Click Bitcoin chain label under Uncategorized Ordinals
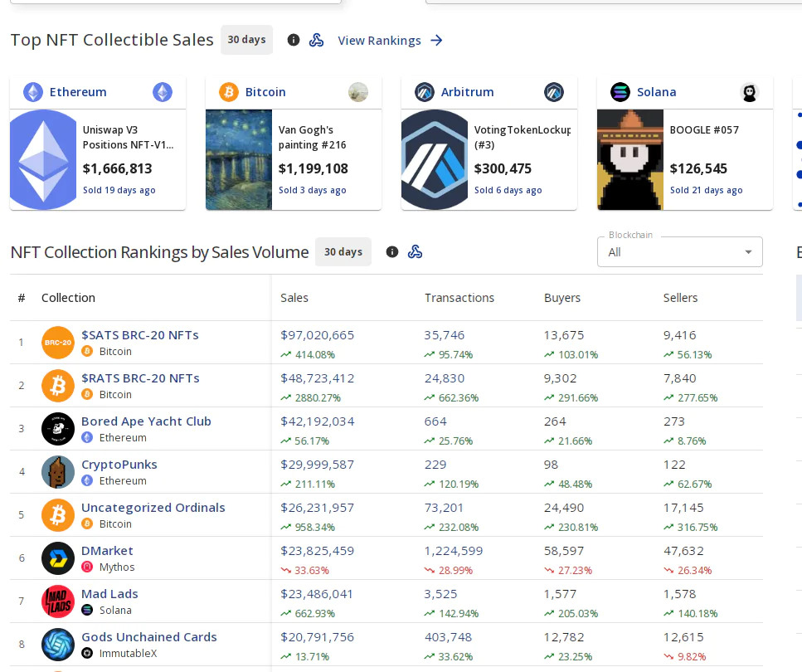The image size is (802, 672). point(115,523)
